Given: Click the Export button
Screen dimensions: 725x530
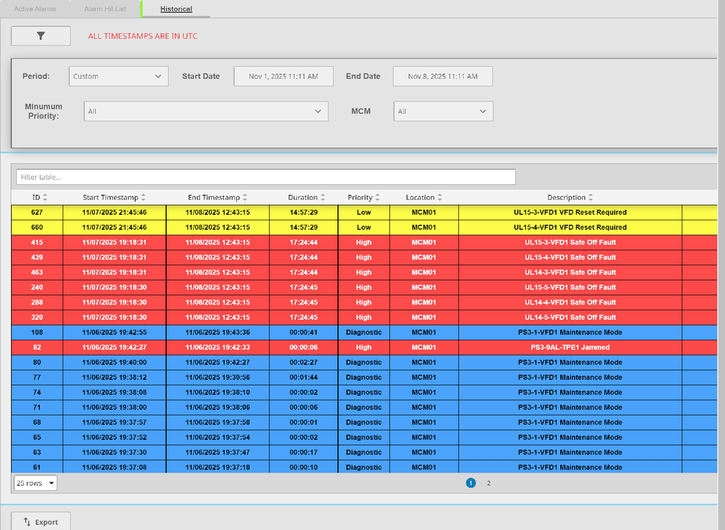Looking at the screenshot, I should [x=41, y=521].
